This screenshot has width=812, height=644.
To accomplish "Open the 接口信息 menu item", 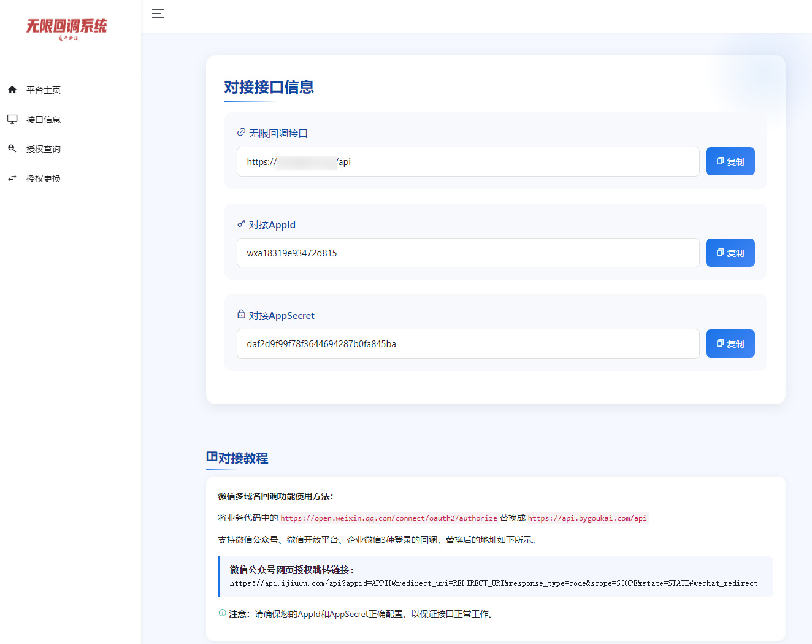I will (x=71, y=119).
